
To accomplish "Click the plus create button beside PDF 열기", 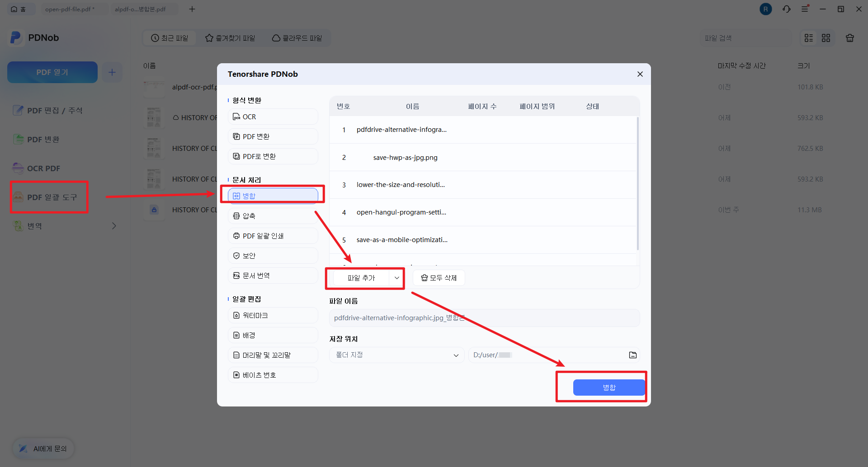I will coord(112,72).
